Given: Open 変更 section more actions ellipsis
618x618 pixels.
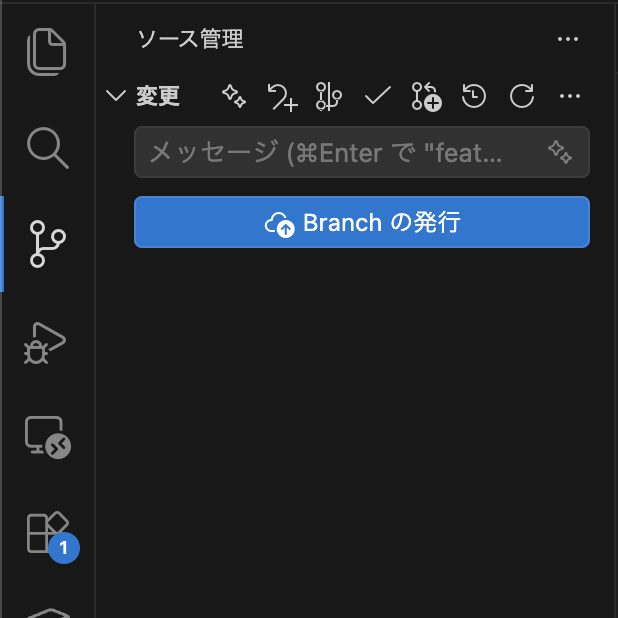Looking at the screenshot, I should pos(570,96).
